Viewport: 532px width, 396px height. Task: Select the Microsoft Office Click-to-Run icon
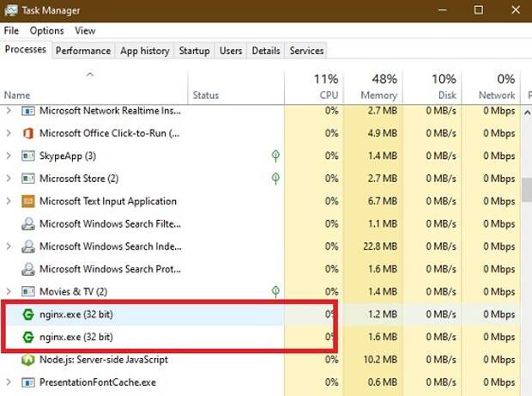pos(28,133)
